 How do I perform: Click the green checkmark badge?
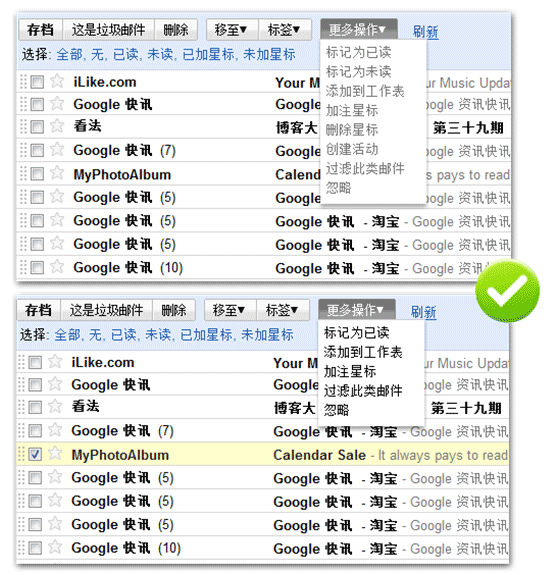[507, 290]
